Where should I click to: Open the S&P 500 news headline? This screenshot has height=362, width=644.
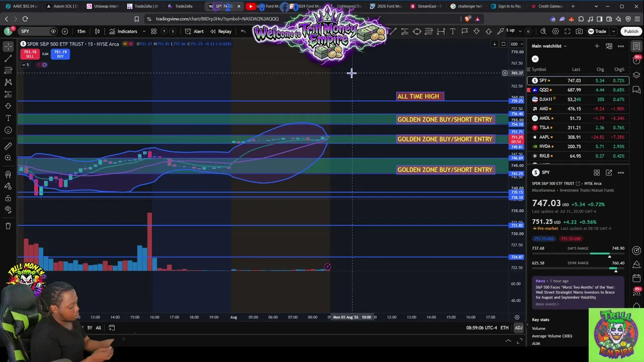[575, 292]
